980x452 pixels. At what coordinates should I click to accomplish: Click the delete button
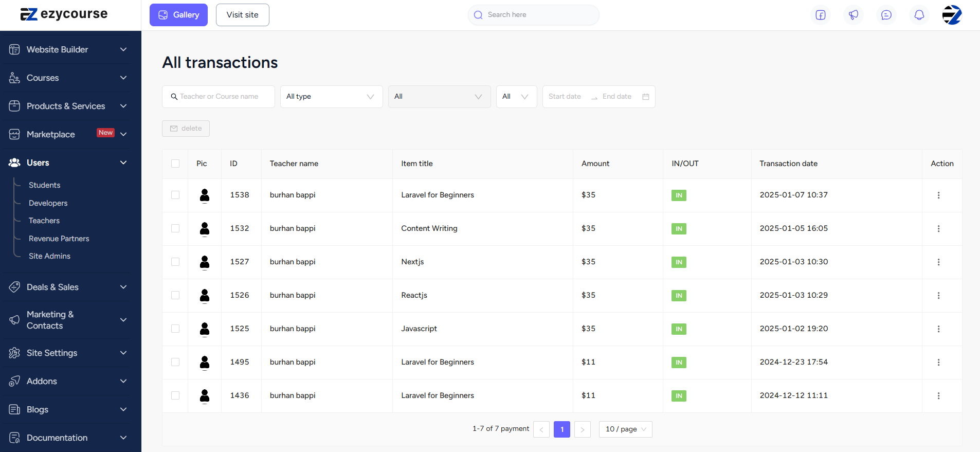click(x=186, y=129)
